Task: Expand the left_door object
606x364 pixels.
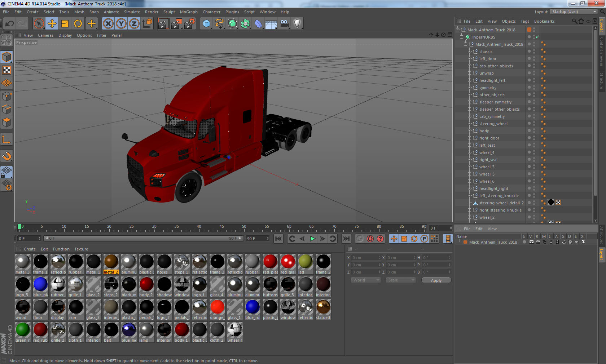Action: (x=470, y=59)
